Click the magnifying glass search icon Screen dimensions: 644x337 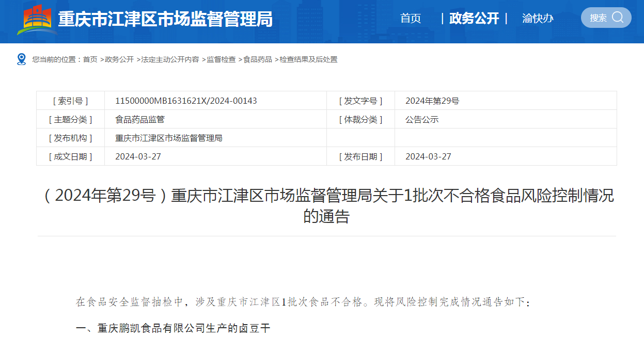[618, 18]
